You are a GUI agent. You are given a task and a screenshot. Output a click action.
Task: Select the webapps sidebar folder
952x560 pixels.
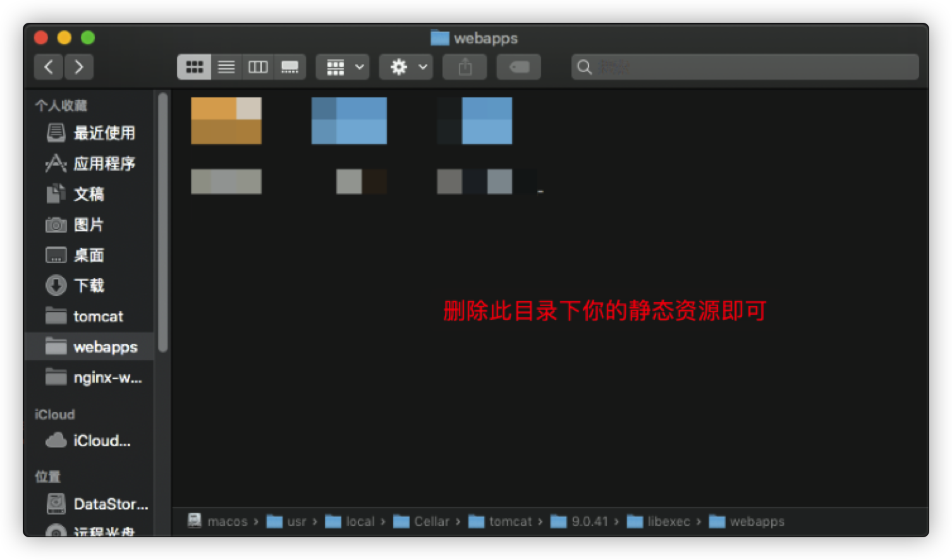pos(90,346)
